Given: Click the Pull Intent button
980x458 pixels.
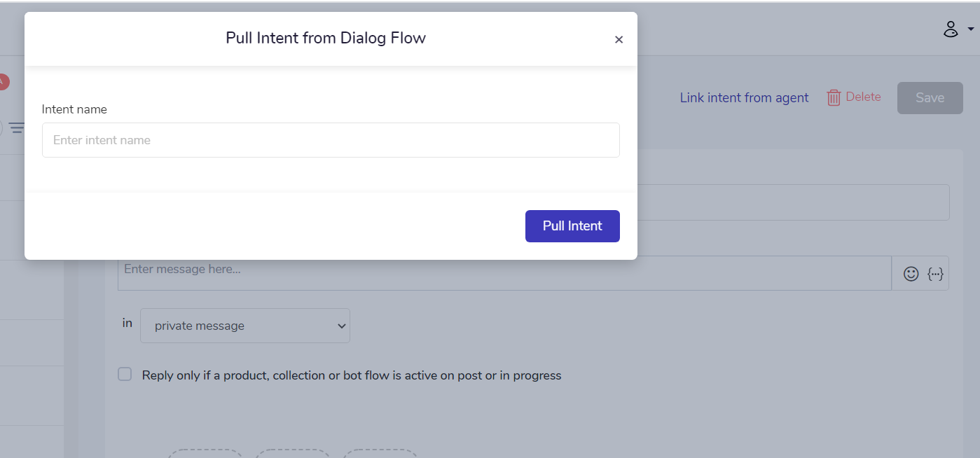Looking at the screenshot, I should click(572, 226).
